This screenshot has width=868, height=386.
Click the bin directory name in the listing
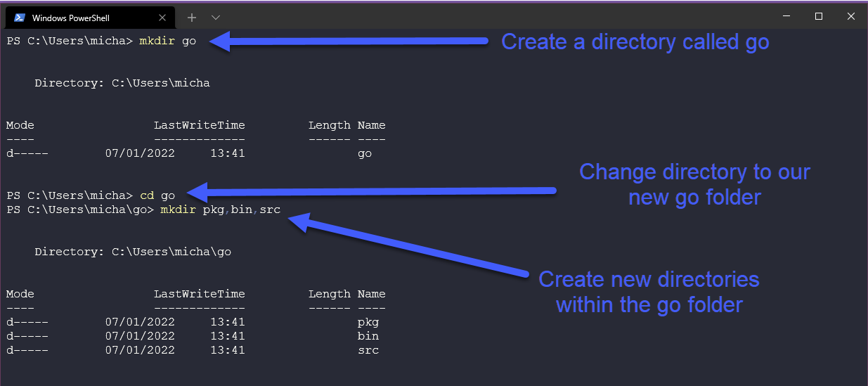[x=368, y=336]
